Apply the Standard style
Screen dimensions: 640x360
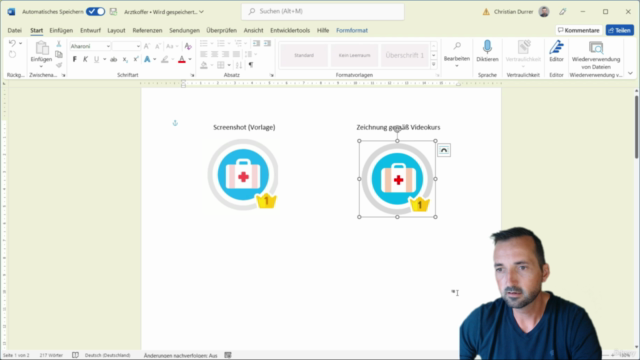304,55
